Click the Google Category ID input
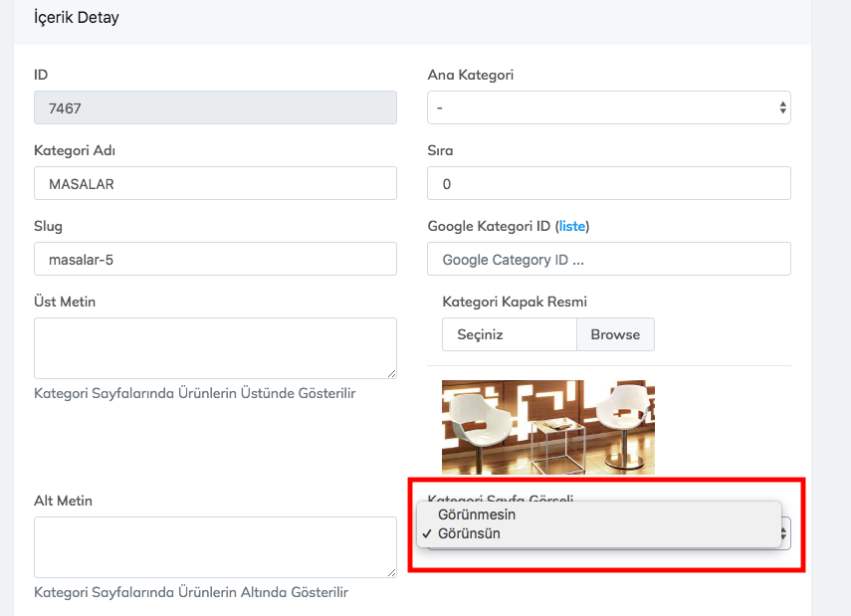Image resolution: width=851 pixels, height=616 pixels. click(x=608, y=259)
